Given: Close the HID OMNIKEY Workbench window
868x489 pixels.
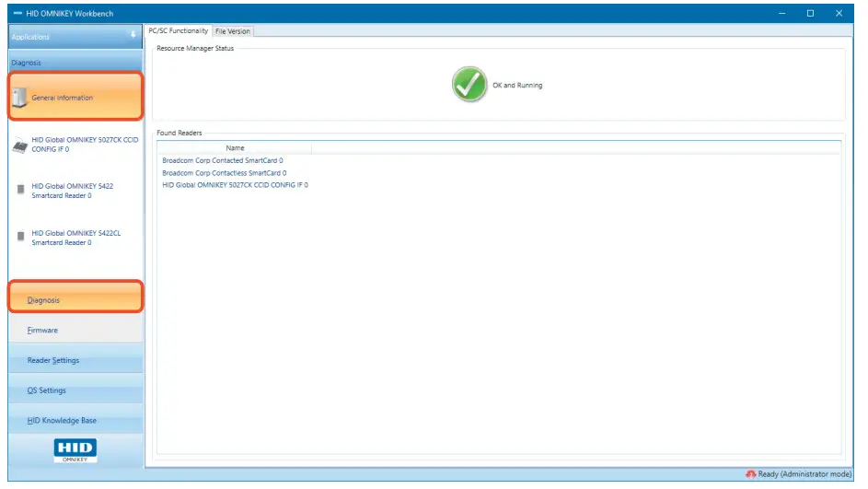Looking at the screenshot, I should tap(839, 13).
